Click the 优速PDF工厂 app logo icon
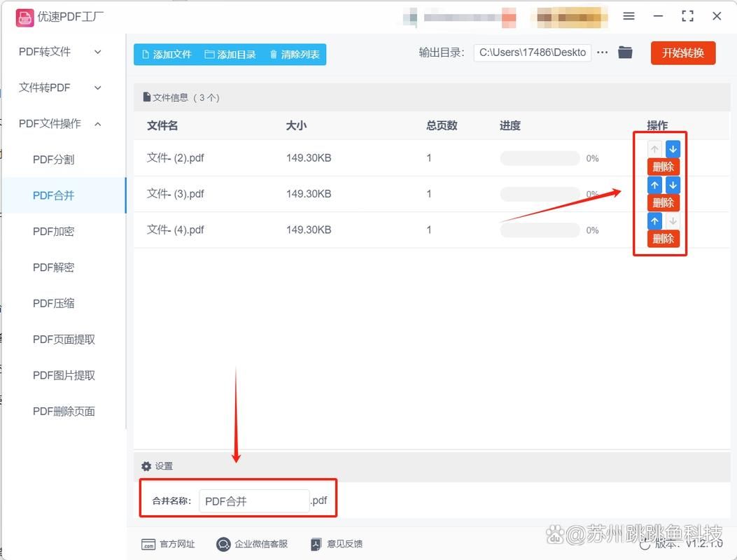Image resolution: width=737 pixels, height=560 pixels. (24, 18)
